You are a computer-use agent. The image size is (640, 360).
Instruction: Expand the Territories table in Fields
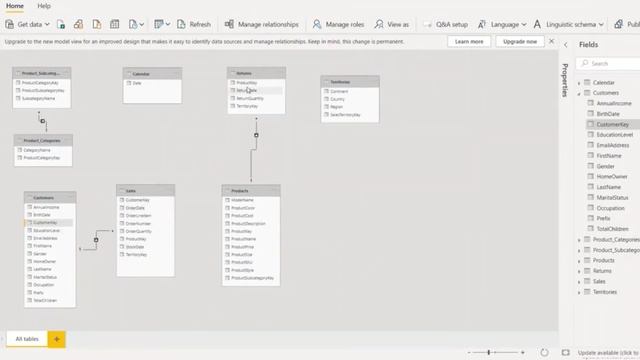coord(579,292)
